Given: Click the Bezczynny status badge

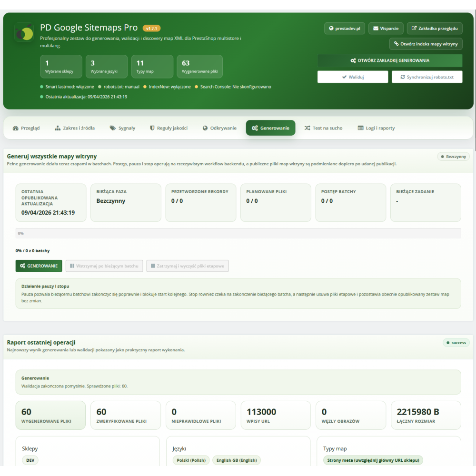Looking at the screenshot, I should [454, 157].
